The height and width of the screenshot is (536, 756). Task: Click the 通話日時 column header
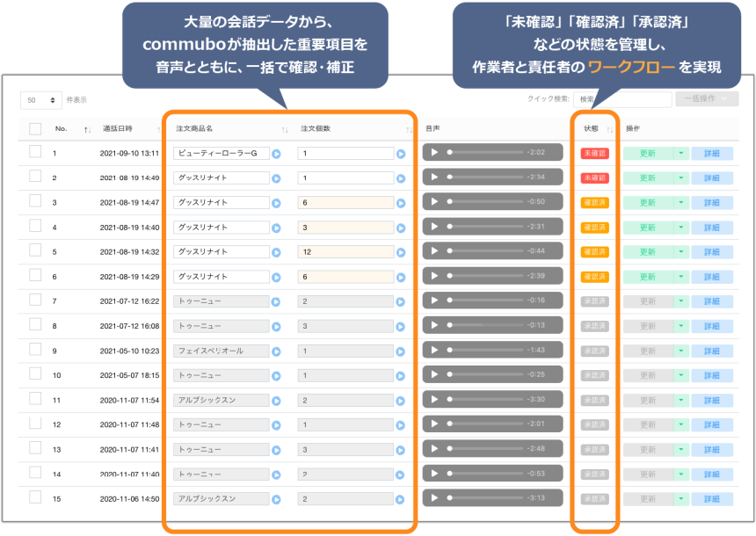click(x=118, y=128)
